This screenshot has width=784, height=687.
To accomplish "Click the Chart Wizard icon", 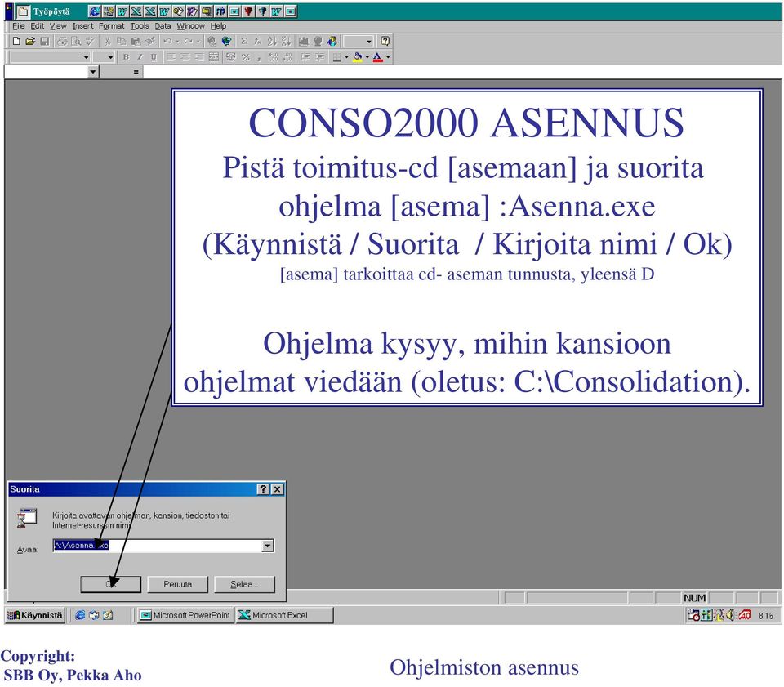I will pyautogui.click(x=304, y=41).
